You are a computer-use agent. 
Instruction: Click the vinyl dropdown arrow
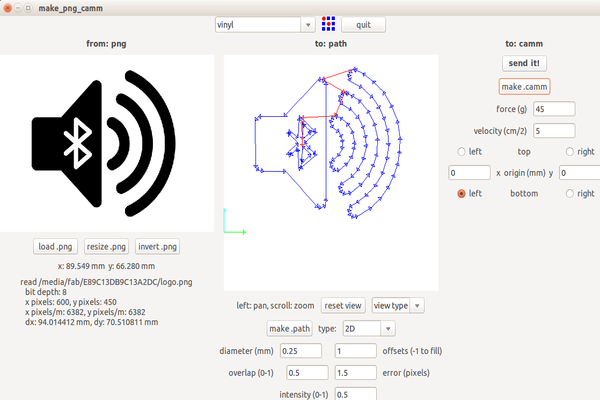pyautogui.click(x=308, y=25)
